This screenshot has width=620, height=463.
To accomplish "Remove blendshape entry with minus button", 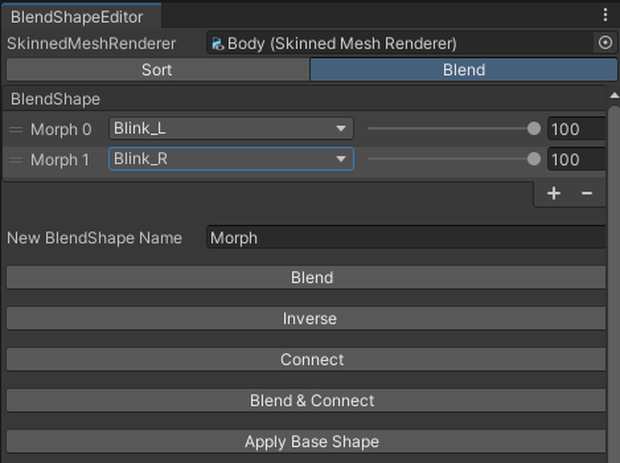I will [x=586, y=193].
